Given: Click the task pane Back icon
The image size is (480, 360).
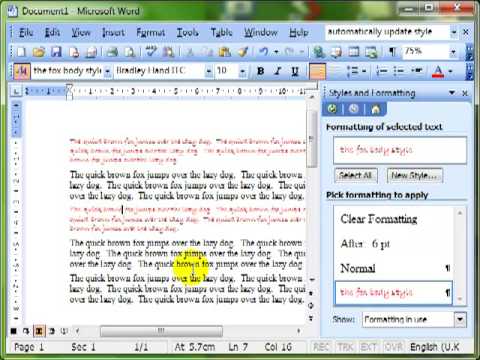Looking at the screenshot, I should 332,109.
